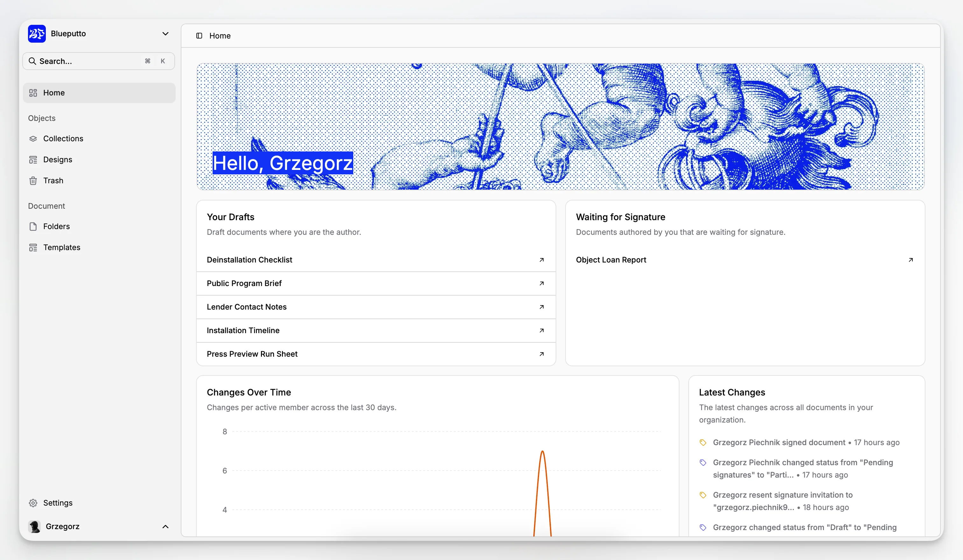Click the orange peak in the chart
Screen dimensions: 963x560
tap(542, 452)
